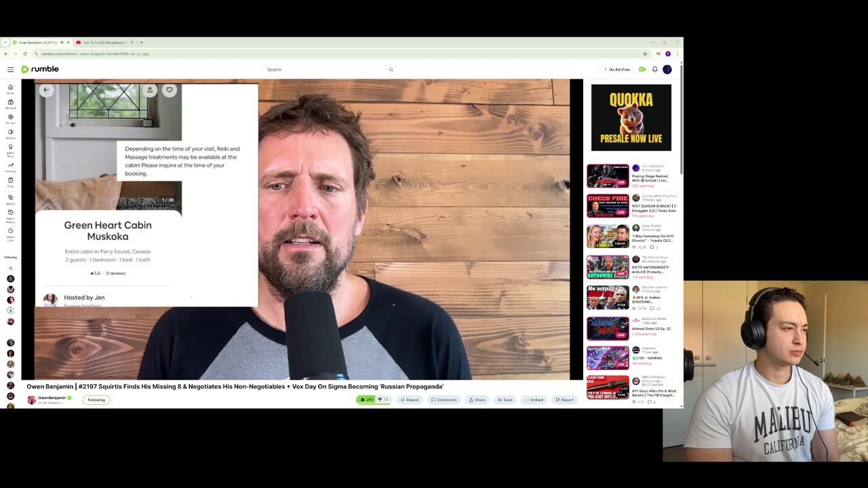Open For You in sidebar

(x=10, y=119)
